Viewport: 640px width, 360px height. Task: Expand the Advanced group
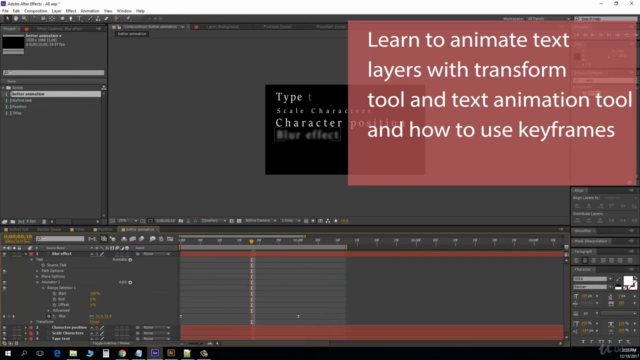(x=49, y=311)
